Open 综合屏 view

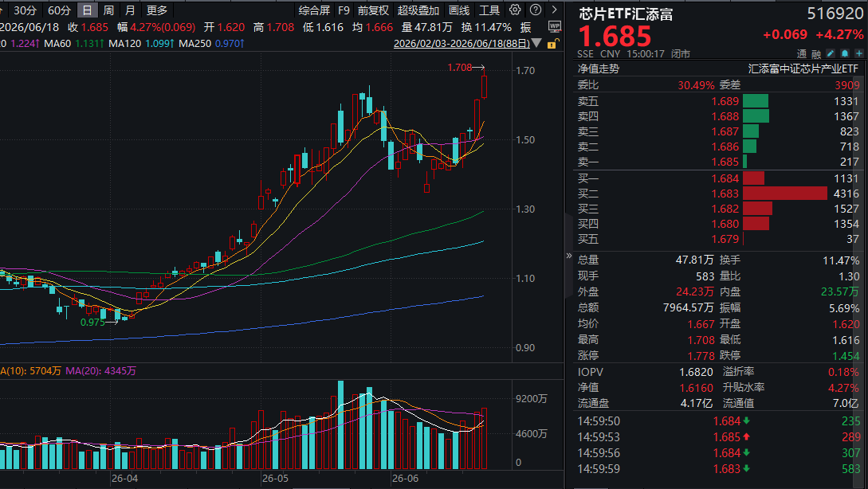pyautogui.click(x=314, y=10)
